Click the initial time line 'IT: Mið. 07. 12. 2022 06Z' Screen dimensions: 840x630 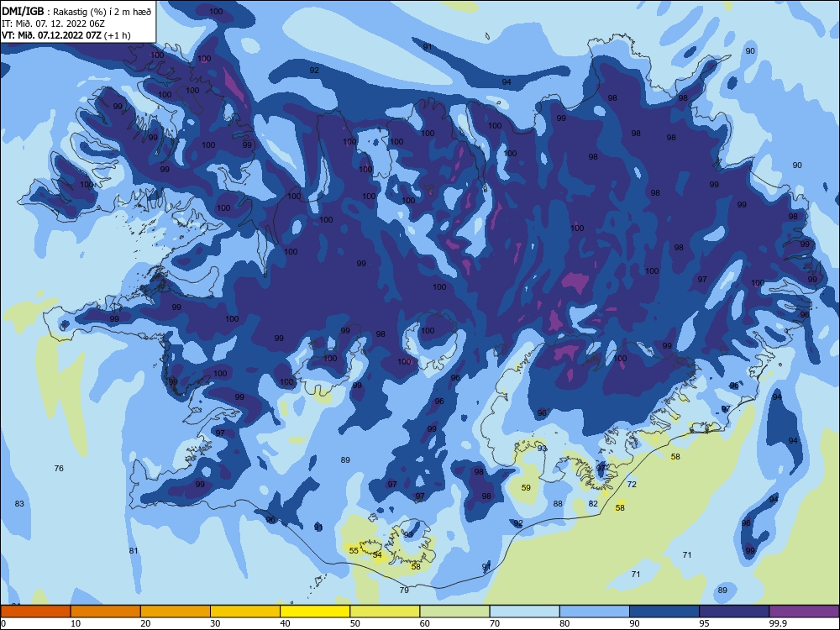[53, 24]
